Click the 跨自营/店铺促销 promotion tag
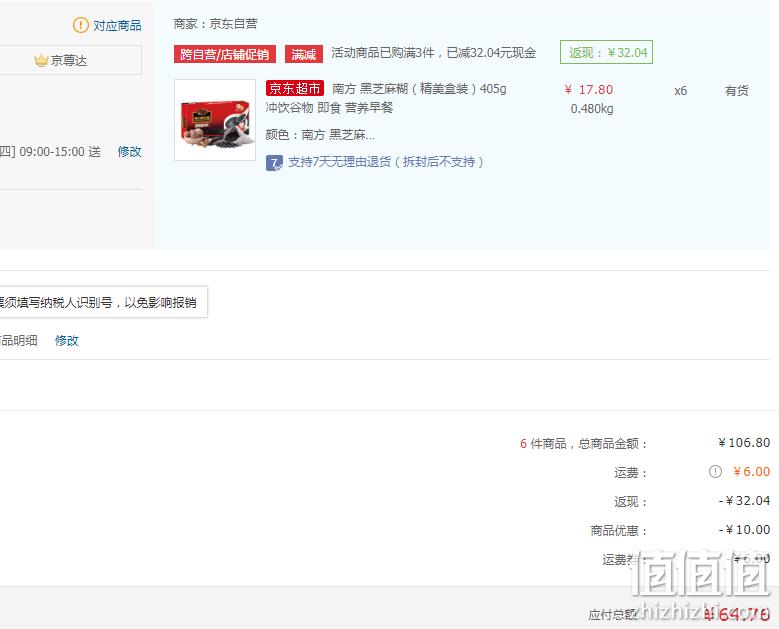This screenshot has height=629, width=779. pos(225,54)
